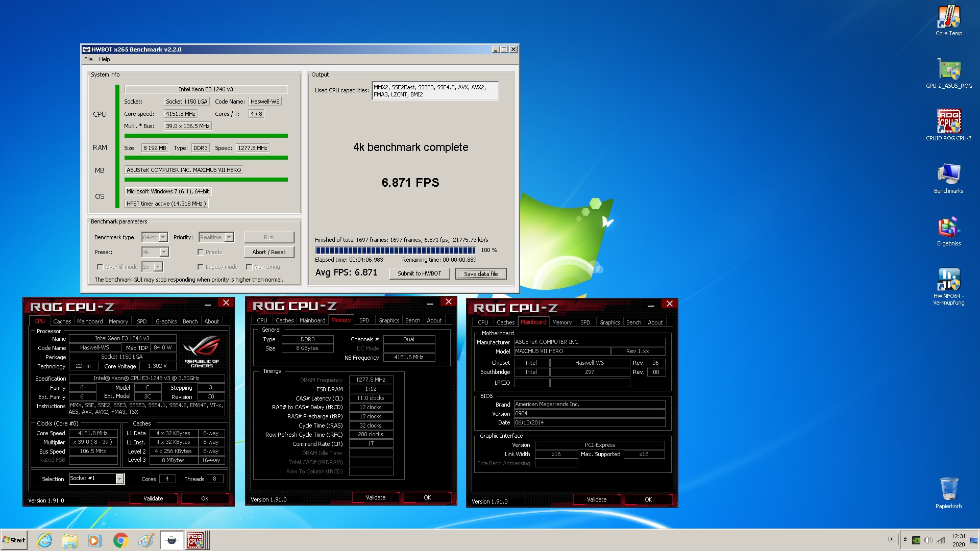This screenshot has width=980, height=551.
Task: Click Intel Xeon E3 1246 v3 field
Action: (x=206, y=89)
